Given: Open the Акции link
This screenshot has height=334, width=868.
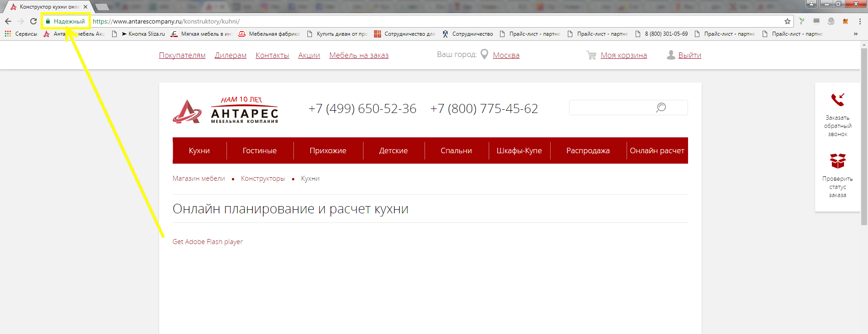Looking at the screenshot, I should [x=309, y=55].
